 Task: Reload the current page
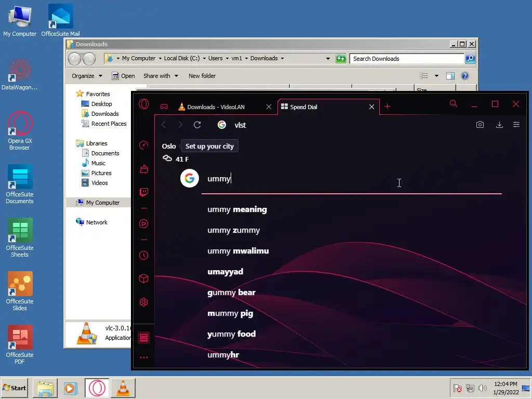tap(197, 125)
